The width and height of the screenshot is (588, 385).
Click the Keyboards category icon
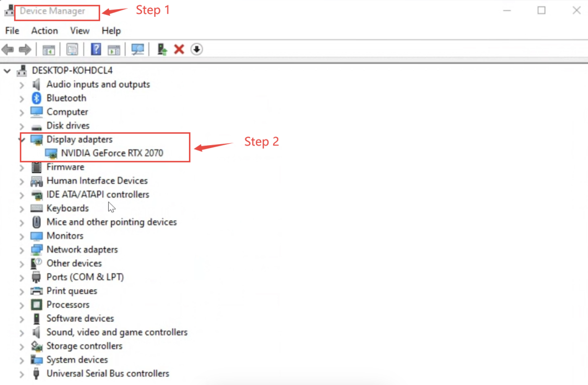37,208
